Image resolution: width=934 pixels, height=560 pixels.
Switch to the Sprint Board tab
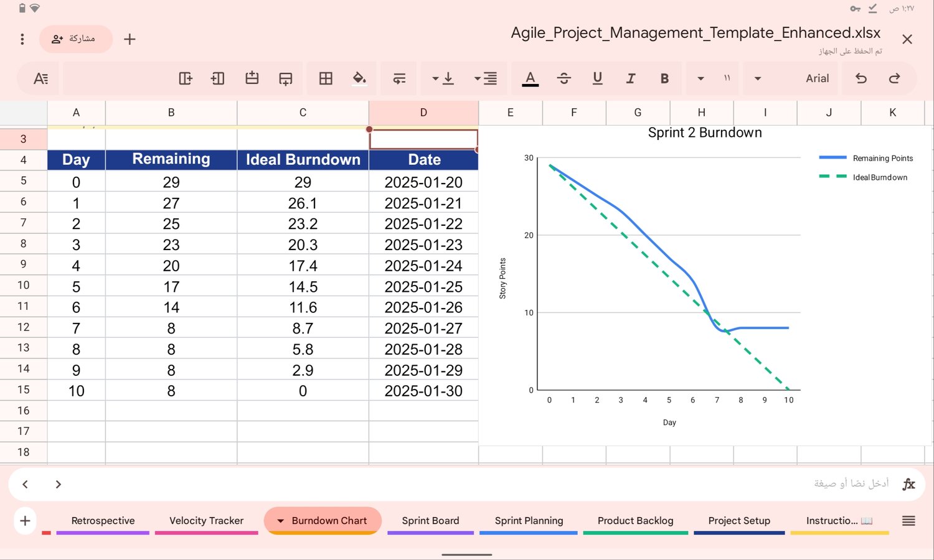coord(430,521)
